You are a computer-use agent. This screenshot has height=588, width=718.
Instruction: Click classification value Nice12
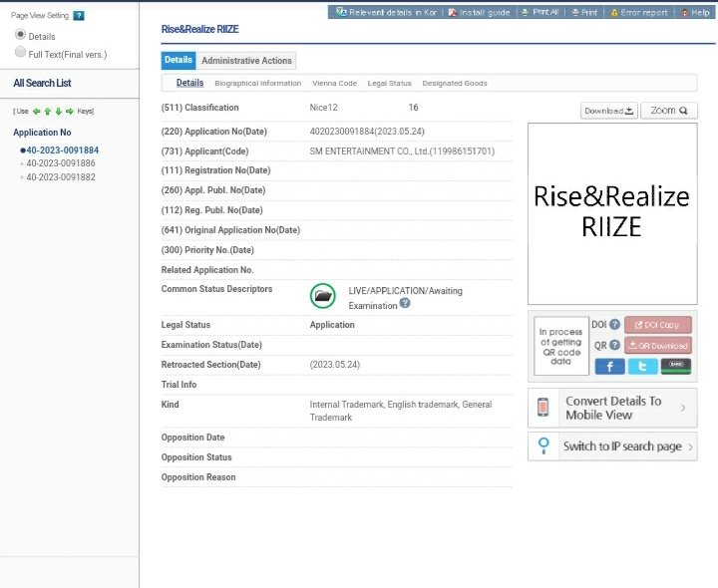tap(323, 108)
